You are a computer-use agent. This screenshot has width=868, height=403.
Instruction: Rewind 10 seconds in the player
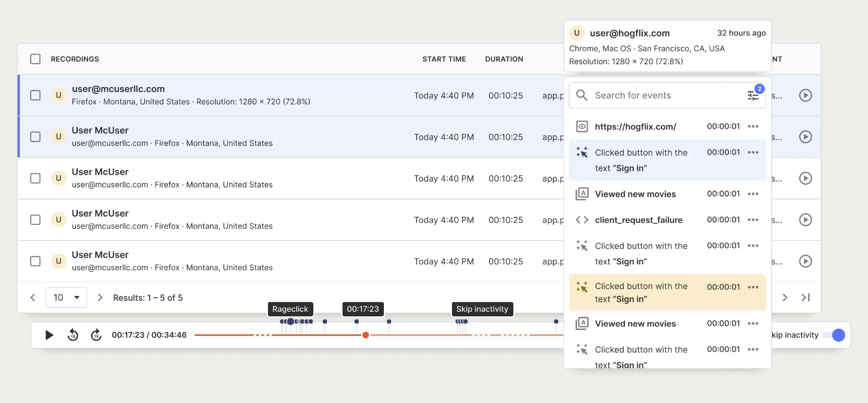[73, 335]
